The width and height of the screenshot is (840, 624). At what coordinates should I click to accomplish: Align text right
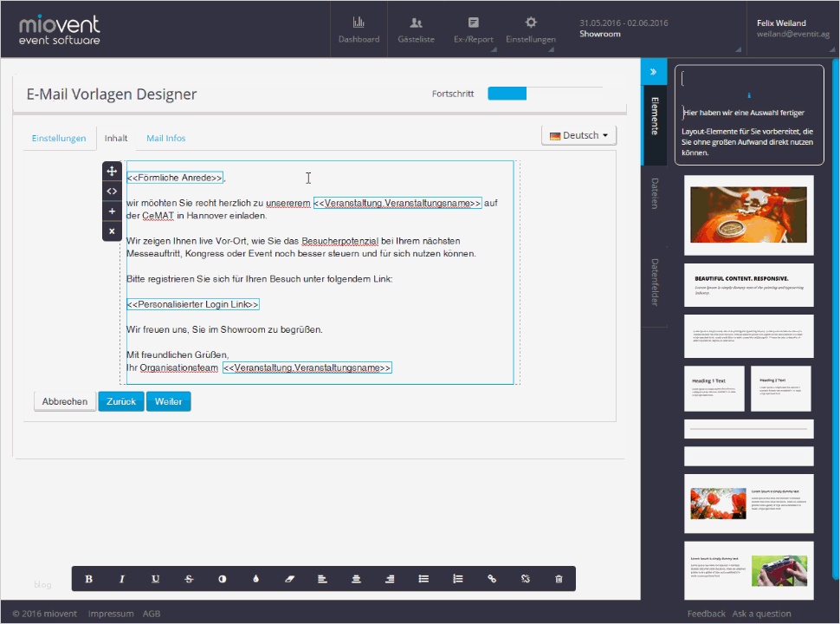coord(390,579)
